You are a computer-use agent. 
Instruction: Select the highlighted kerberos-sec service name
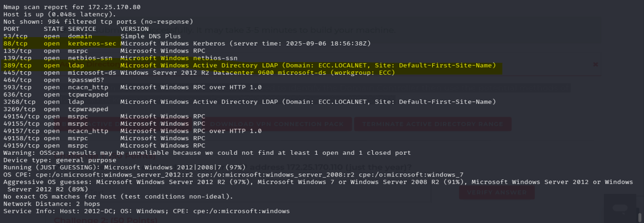pos(92,44)
